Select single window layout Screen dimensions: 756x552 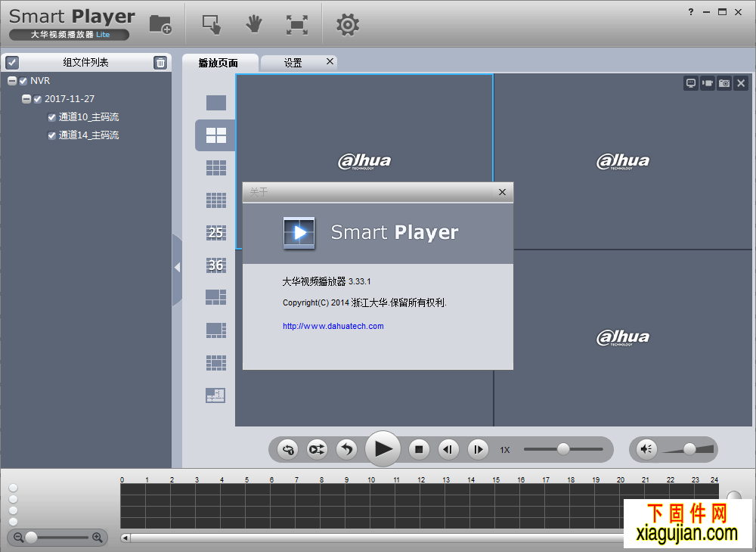pyautogui.click(x=216, y=103)
